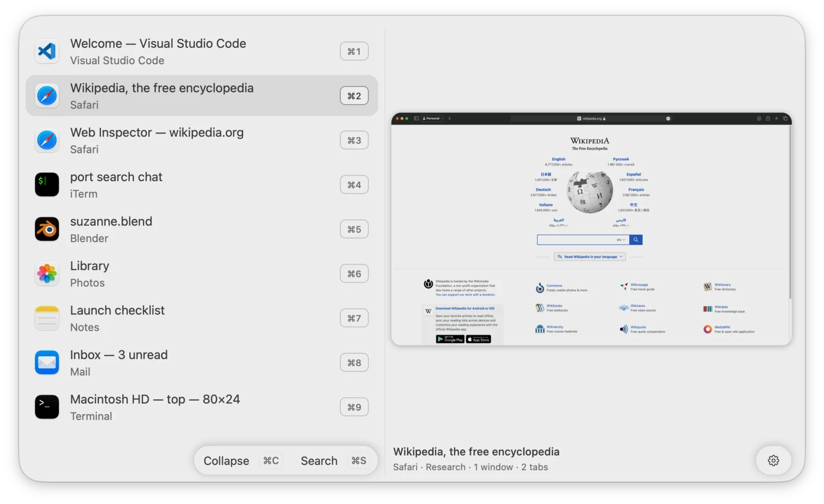The width and height of the screenshot is (824, 504).
Task: Click the MediaWiki icon in preview
Action: click(708, 329)
